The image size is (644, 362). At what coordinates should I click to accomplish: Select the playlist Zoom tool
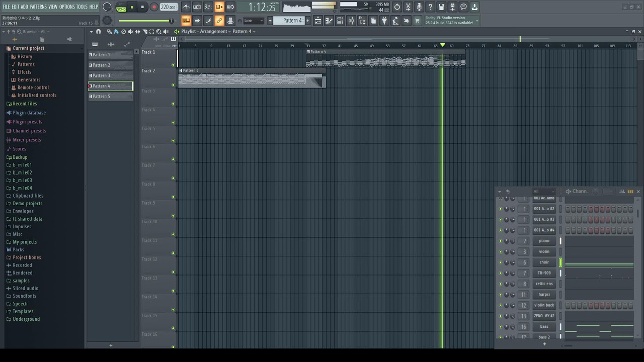tap(159, 32)
